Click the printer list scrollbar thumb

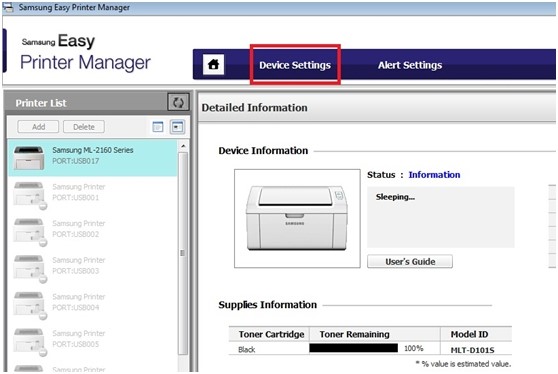pos(183,253)
